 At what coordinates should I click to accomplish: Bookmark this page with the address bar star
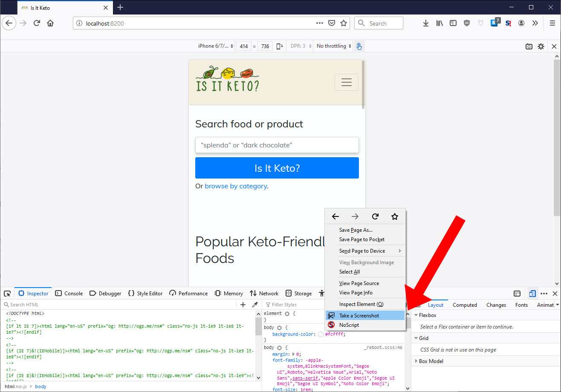pyautogui.click(x=343, y=23)
